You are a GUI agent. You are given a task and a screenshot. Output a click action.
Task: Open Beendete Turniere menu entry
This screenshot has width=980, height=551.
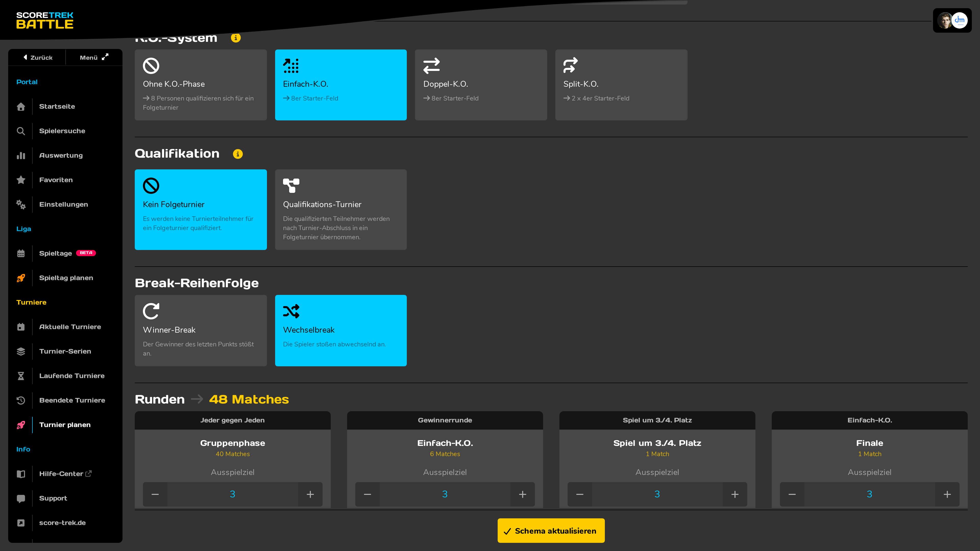click(72, 400)
